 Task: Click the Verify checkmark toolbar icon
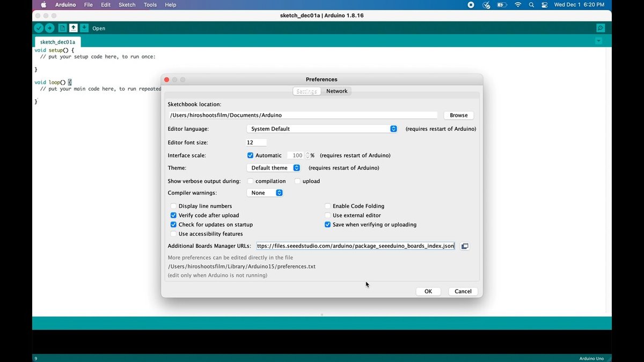[x=39, y=28]
